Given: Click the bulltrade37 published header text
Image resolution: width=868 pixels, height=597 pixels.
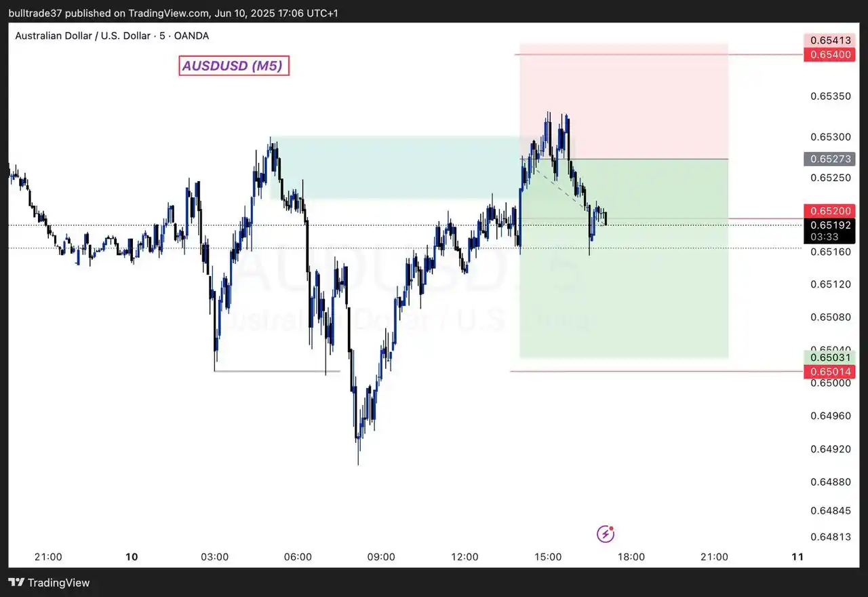Looking at the screenshot, I should [174, 14].
